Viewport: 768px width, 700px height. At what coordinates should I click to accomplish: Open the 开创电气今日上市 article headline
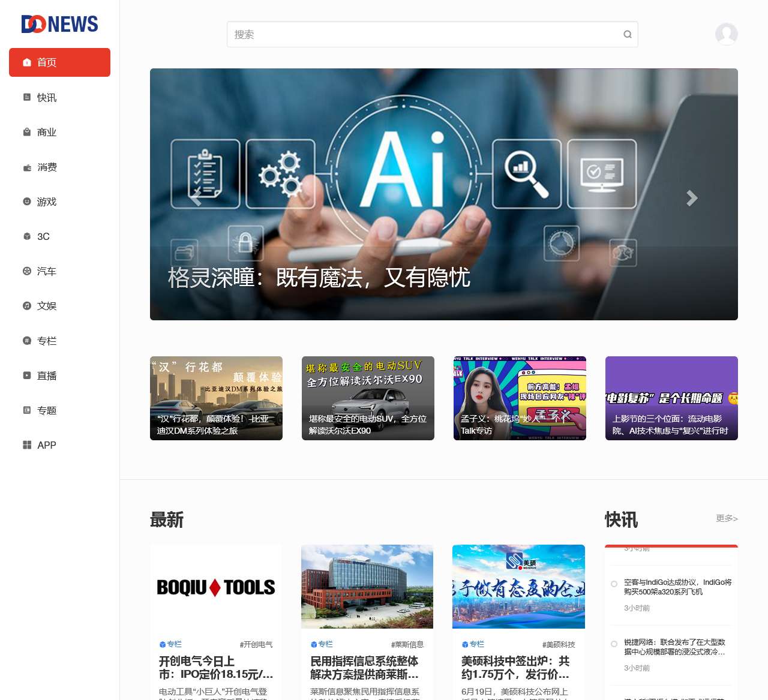pos(215,668)
